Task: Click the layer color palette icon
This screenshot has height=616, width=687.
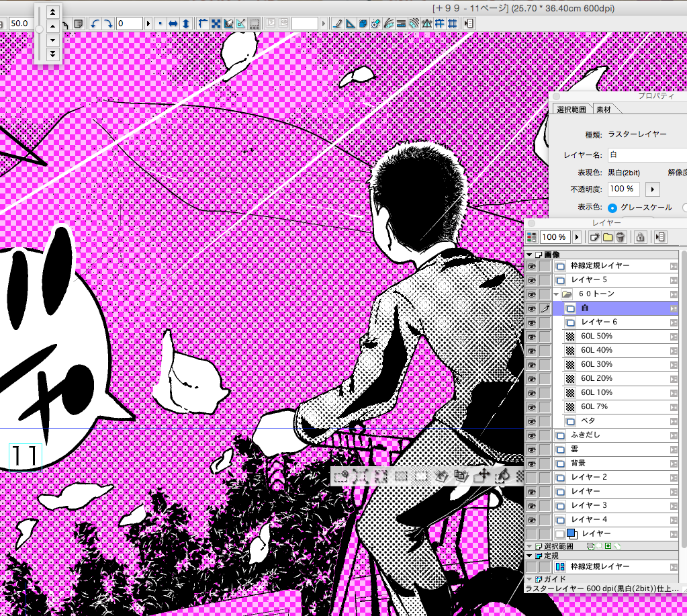Action: pos(532,237)
